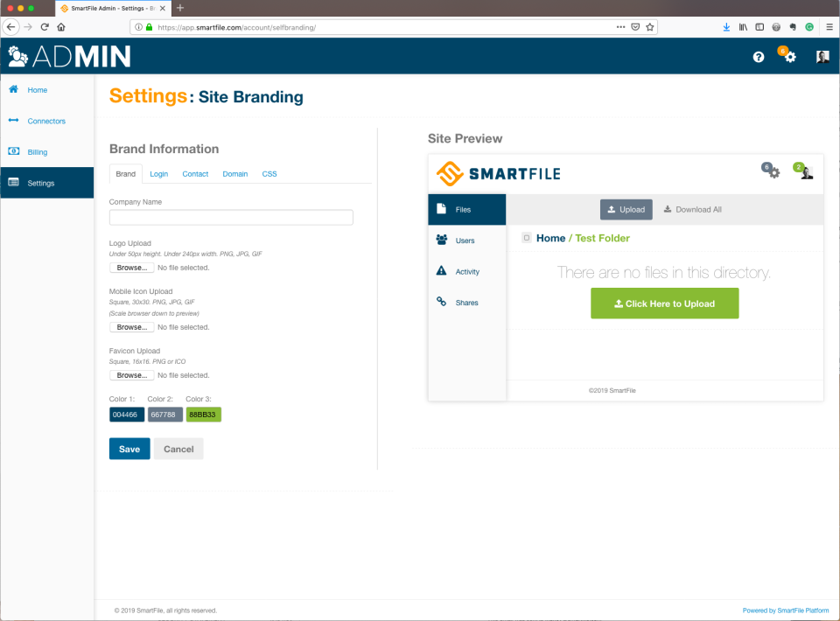The image size is (840, 621).
Task: Save the brand information changes
Action: pos(129,448)
